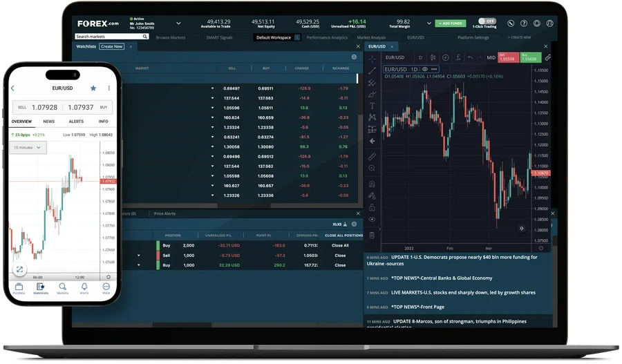Read U.S. Democrats Ukraine funding headline

tap(452, 260)
